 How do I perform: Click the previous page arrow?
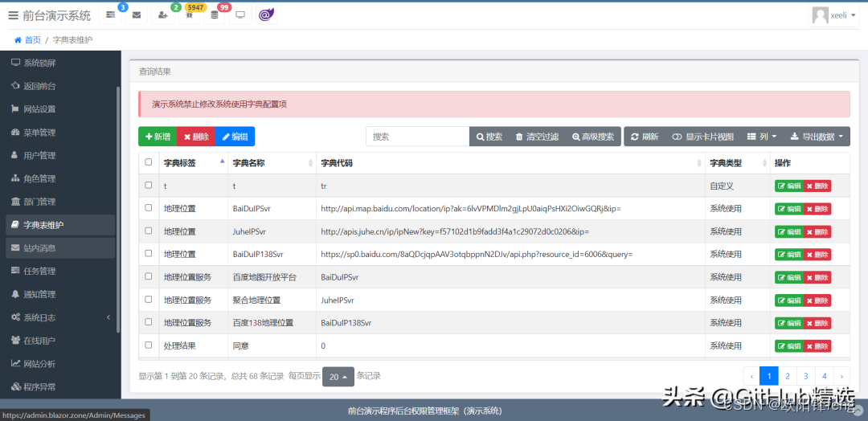pos(751,376)
